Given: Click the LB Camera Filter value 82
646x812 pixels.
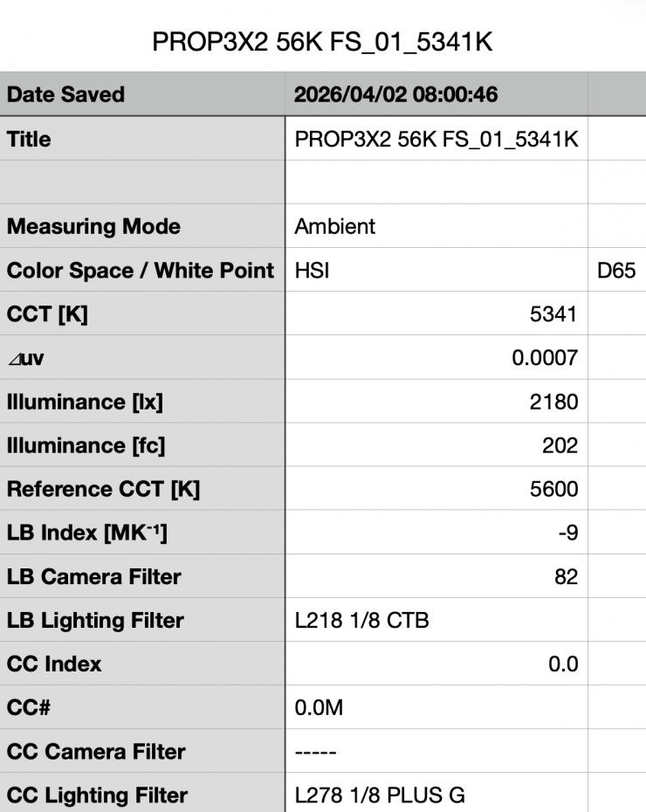Looking at the screenshot, I should click(566, 577).
